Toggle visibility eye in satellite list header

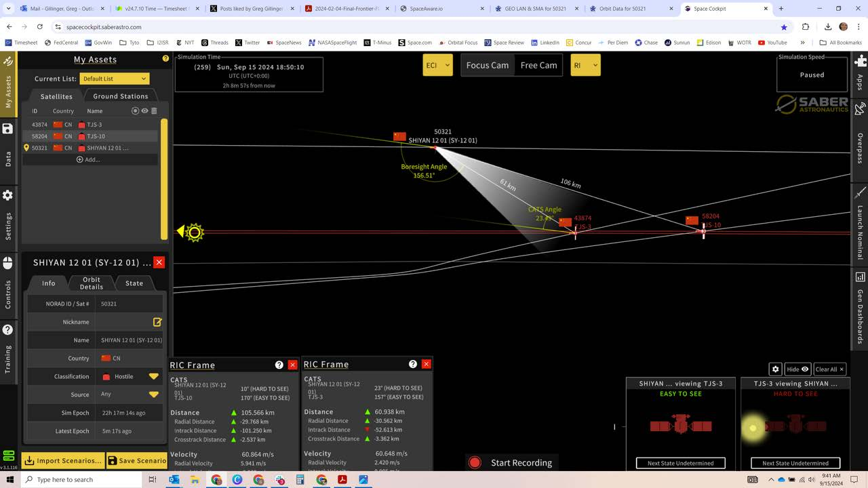pyautogui.click(x=144, y=111)
